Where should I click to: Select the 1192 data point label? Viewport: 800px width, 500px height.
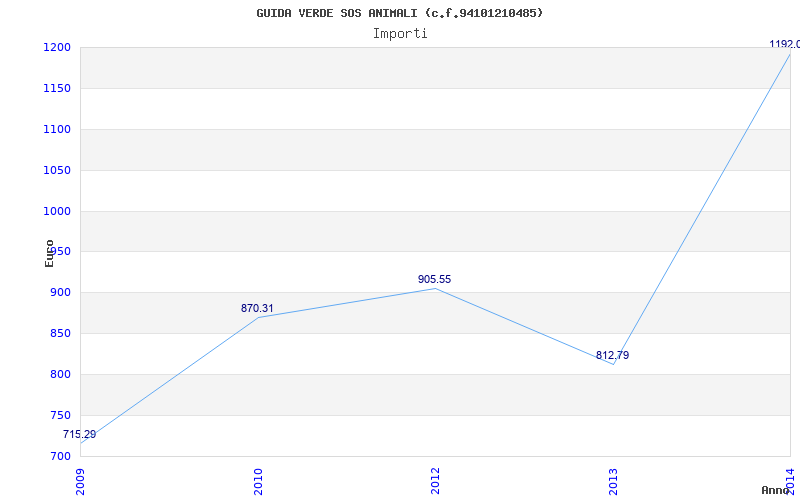(785, 44)
